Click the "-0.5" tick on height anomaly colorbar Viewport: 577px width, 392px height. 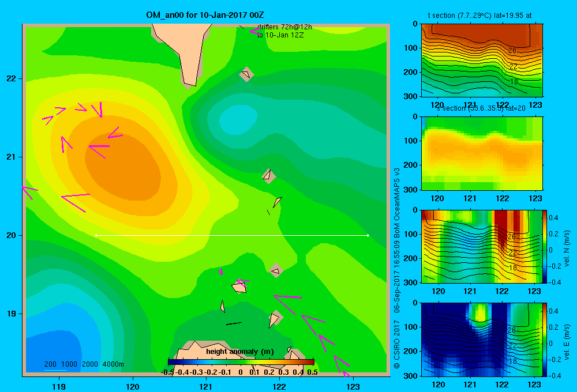coord(167,372)
